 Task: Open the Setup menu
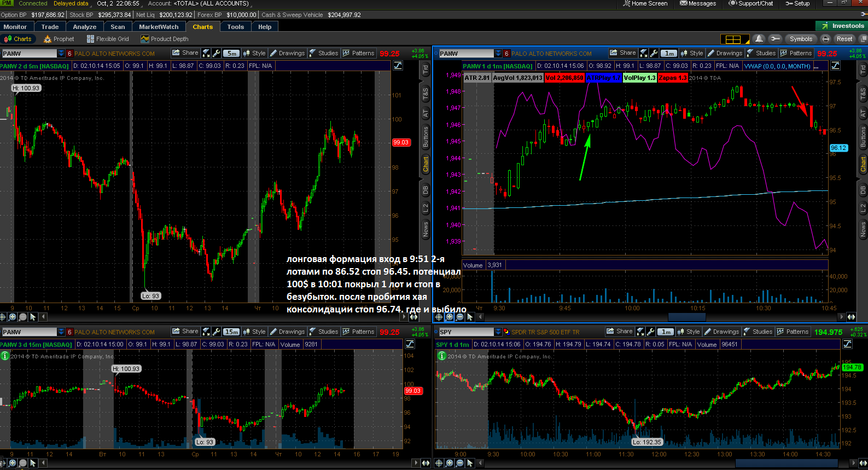(797, 3)
